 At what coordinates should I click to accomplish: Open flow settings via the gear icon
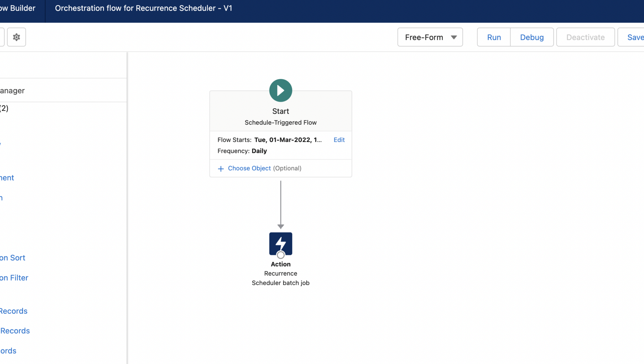[16, 37]
